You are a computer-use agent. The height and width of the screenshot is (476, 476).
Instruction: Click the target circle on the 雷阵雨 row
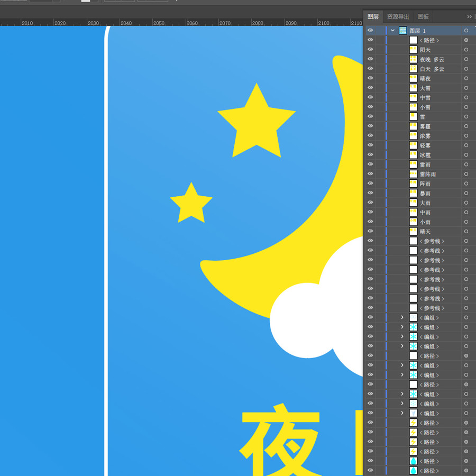[x=466, y=174]
